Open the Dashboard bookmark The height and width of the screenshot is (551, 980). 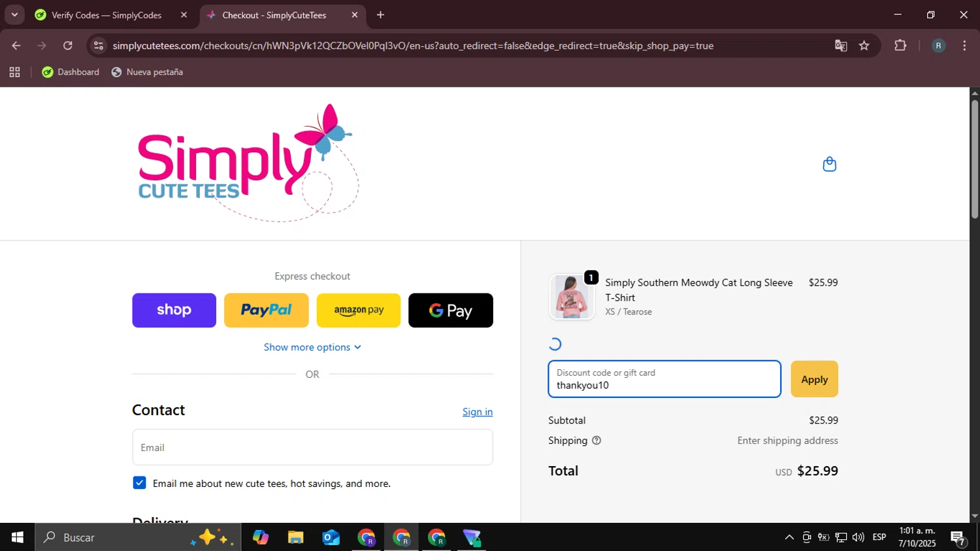[x=71, y=72]
